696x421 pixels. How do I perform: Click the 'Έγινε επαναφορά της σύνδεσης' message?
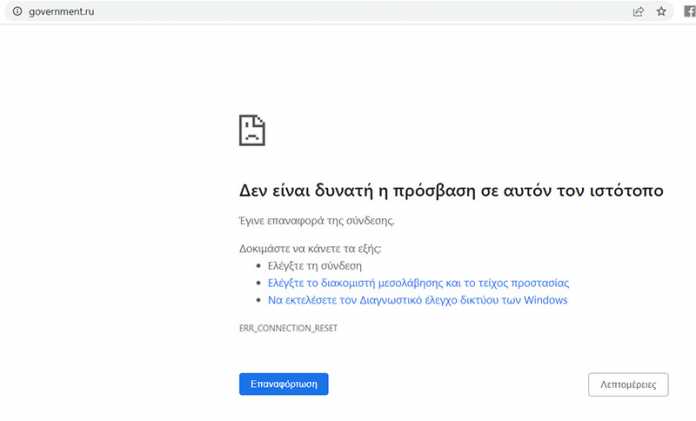303,220
